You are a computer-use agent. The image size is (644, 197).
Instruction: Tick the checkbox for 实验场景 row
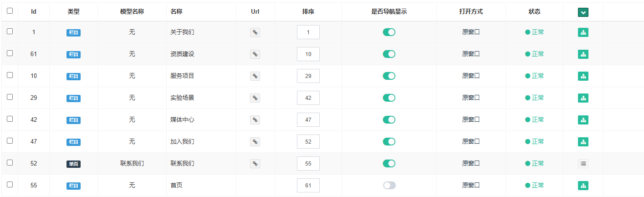point(10,97)
